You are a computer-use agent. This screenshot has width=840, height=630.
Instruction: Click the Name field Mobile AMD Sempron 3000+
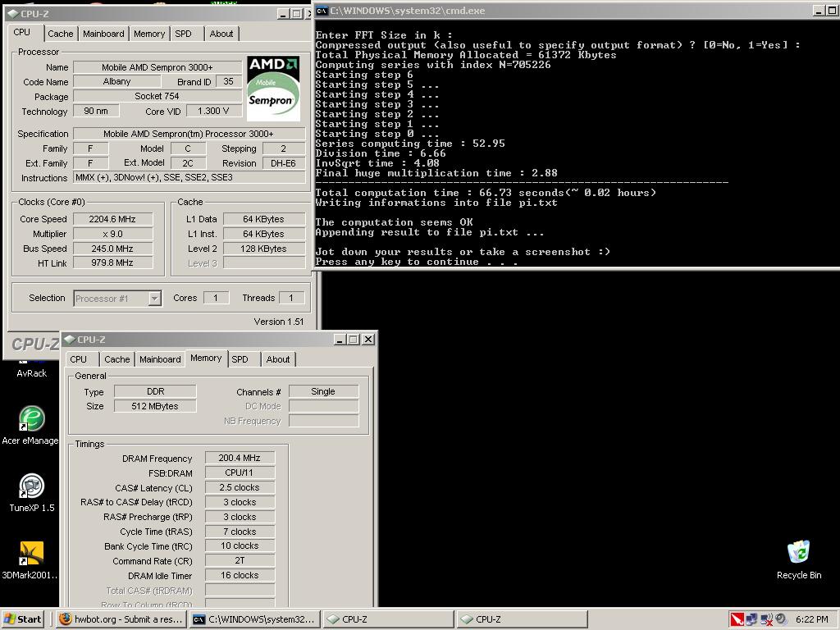point(157,67)
